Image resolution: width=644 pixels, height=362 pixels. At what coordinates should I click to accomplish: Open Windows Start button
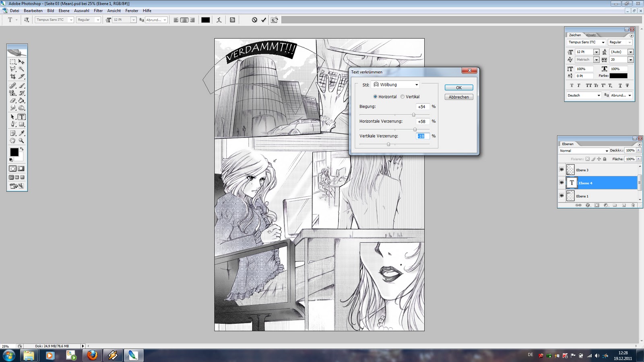click(9, 355)
